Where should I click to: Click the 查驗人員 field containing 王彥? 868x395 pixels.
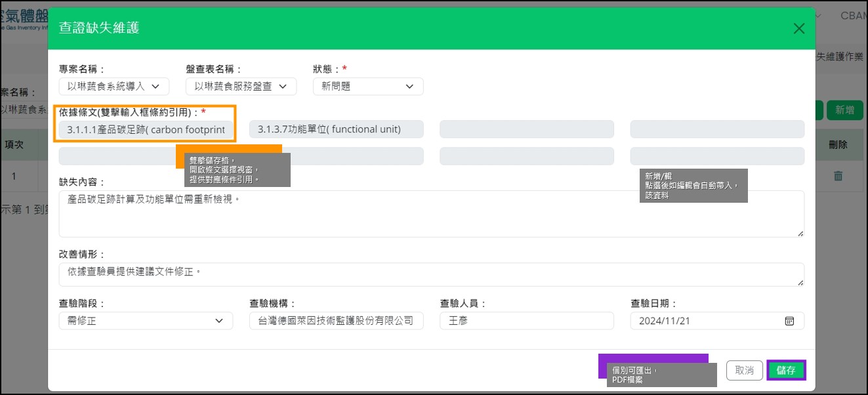pos(526,321)
